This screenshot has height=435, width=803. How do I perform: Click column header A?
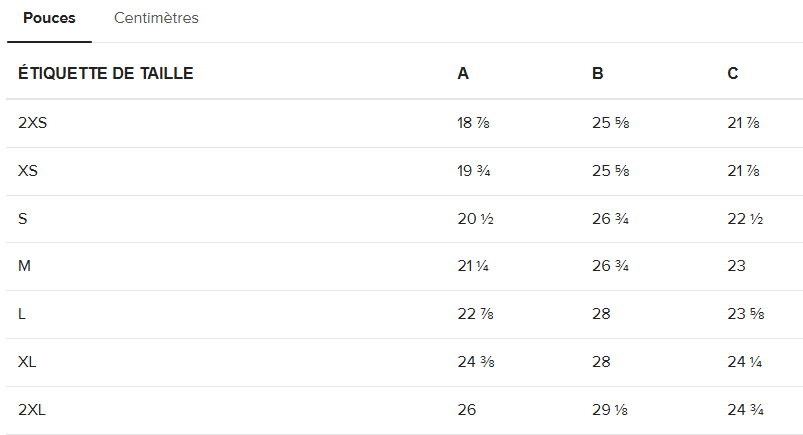tap(463, 74)
